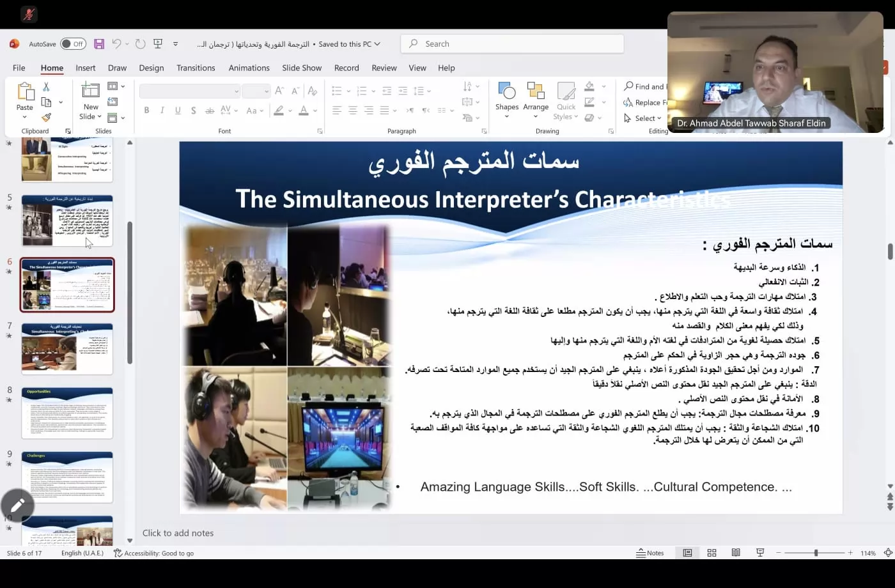Open the Slide Show tab

pos(302,68)
